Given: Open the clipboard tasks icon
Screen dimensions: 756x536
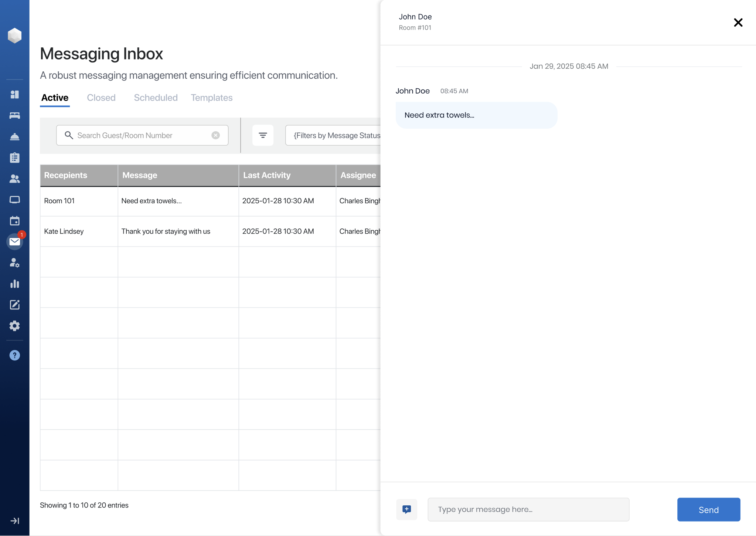Looking at the screenshot, I should click(x=15, y=158).
